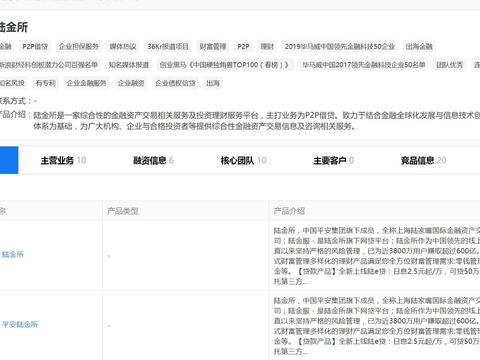The height and width of the screenshot is (360, 480).
Task: Go to the 竞品信息 tab
Action: point(423,160)
